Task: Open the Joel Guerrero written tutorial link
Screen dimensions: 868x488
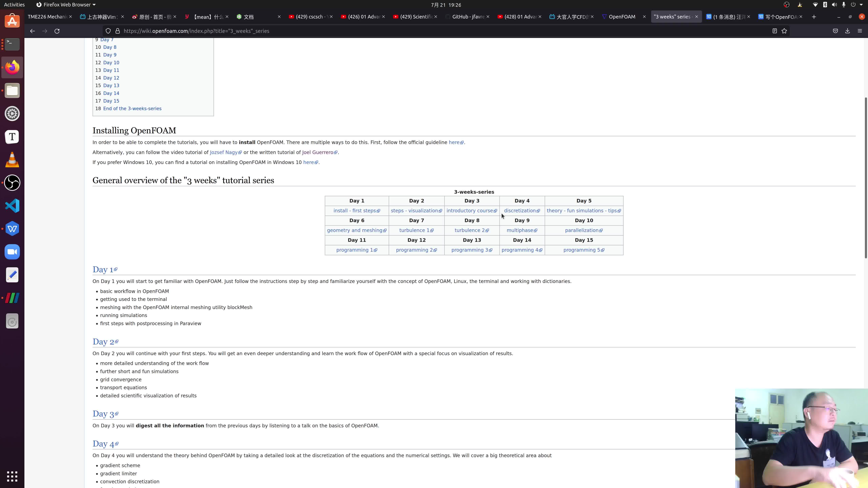Action: pyautogui.click(x=319, y=152)
